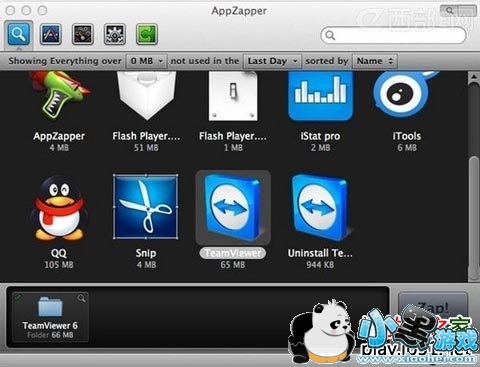Select the Snip scissors icon
Viewport: 480px width, 367px height.
[146, 207]
